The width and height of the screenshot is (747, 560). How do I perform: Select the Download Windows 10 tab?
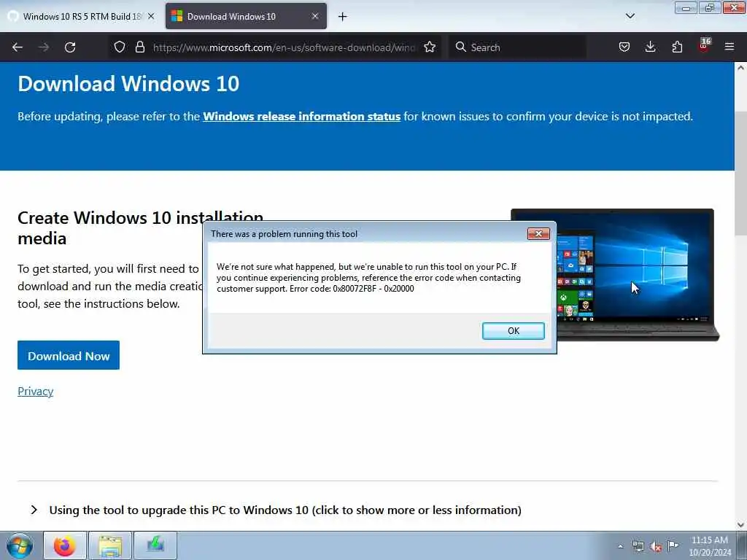(246, 16)
